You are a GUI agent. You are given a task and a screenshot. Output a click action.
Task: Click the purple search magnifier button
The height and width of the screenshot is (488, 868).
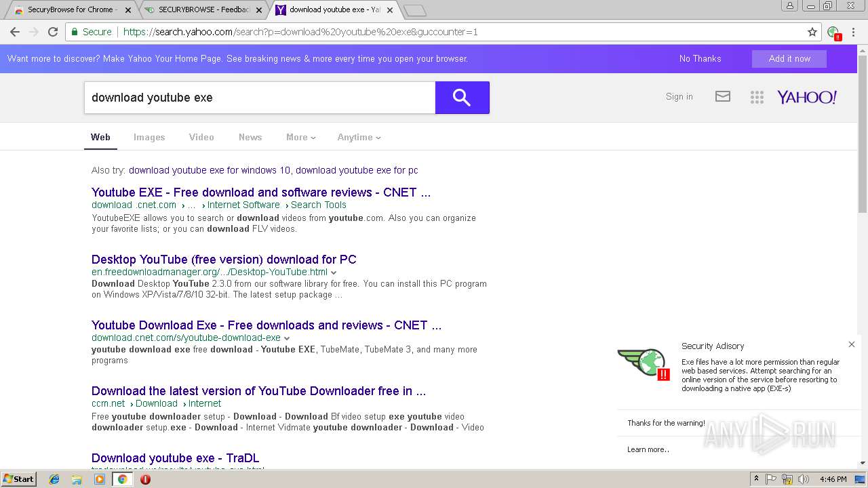tap(462, 98)
